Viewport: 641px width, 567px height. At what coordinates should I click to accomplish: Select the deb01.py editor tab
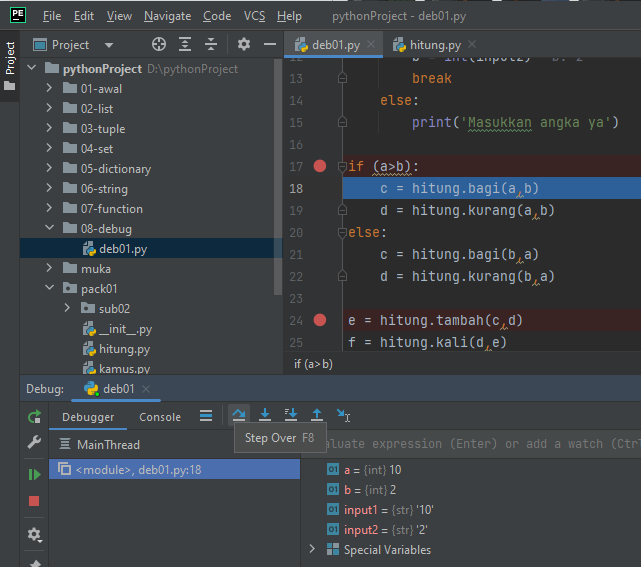336,45
